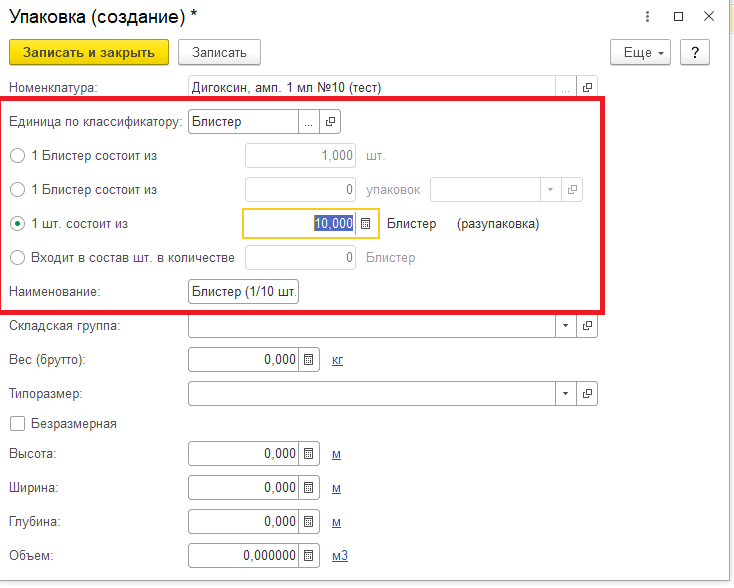This screenshot has height=588, width=734.
Task: Click the Записать и закрыть button
Action: pos(89,52)
